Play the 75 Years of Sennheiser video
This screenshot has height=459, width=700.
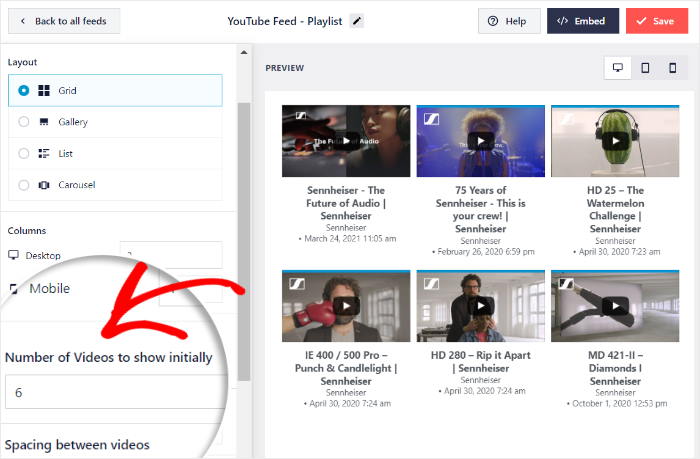tap(481, 141)
